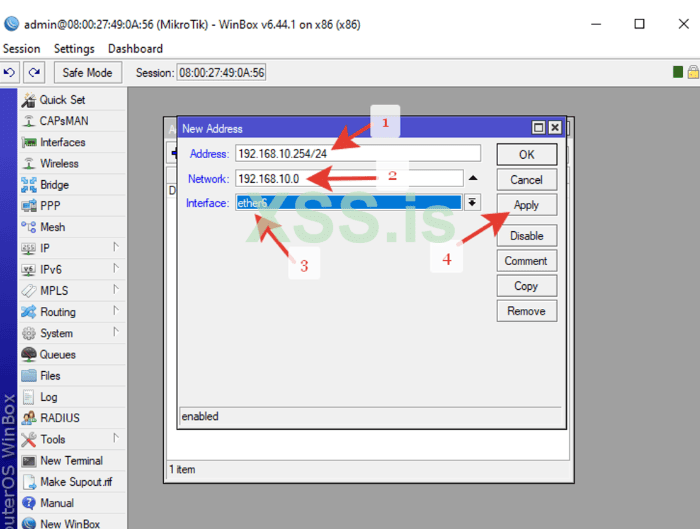Click the Address input field
Viewport: 700px width, 530px height.
[358, 154]
